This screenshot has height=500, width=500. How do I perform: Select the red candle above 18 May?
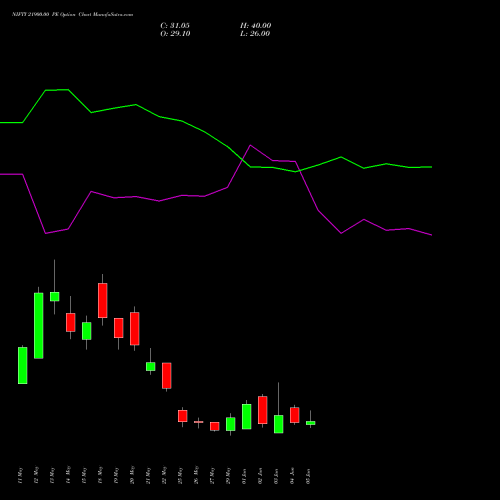[x=103, y=300]
